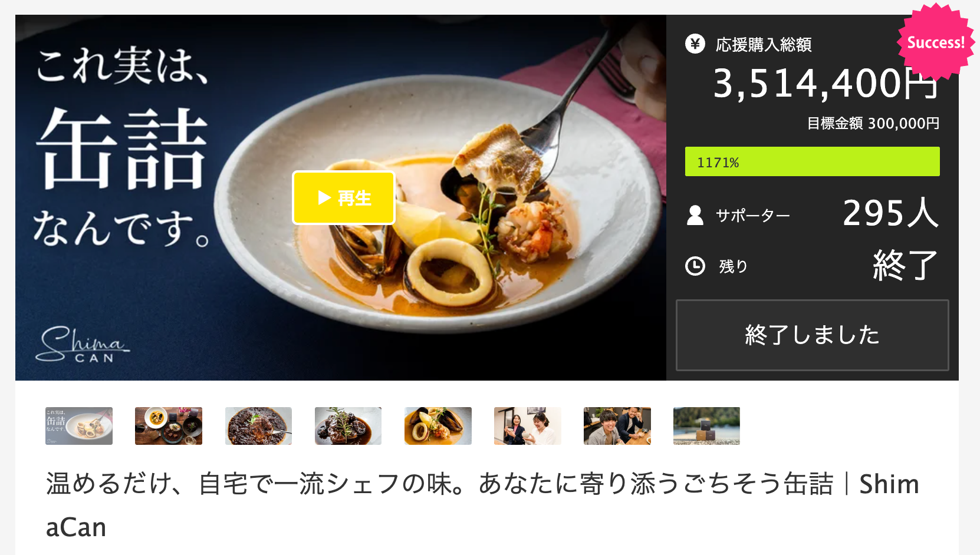Select the third thumbnail of round stew dish
Viewport: 980px width, 555px height.
258,426
